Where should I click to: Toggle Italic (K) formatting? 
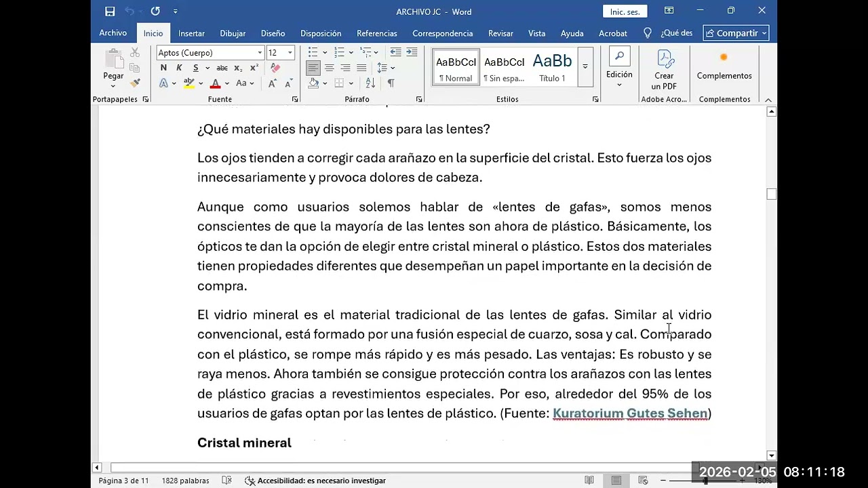[179, 68]
